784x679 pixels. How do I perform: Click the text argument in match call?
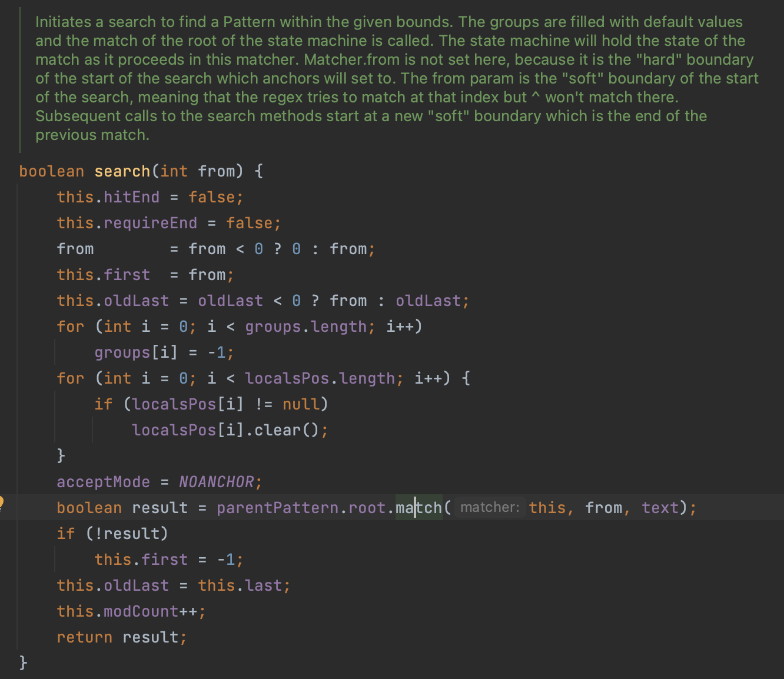(x=660, y=508)
